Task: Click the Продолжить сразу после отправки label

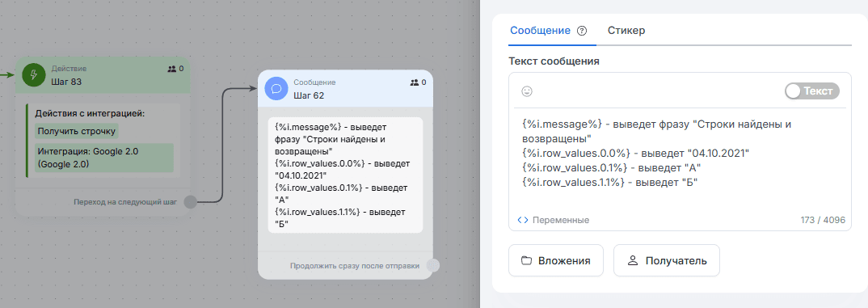Action: pos(354,266)
